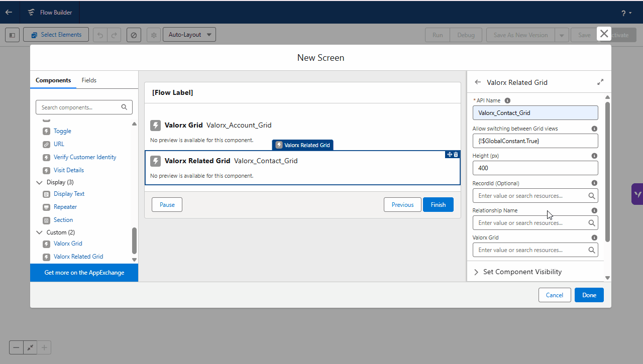643x364 pixels.
Task: Click the info icon for the Valorx Grid property
Action: click(x=594, y=237)
